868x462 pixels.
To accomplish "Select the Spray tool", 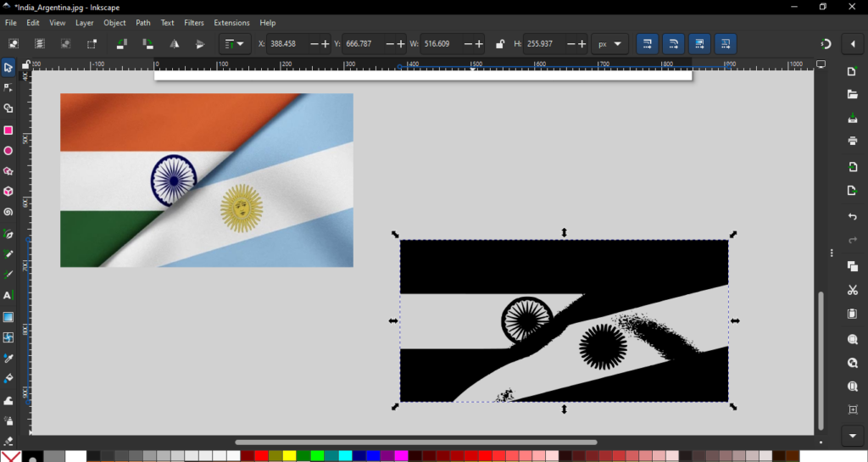I will point(8,421).
